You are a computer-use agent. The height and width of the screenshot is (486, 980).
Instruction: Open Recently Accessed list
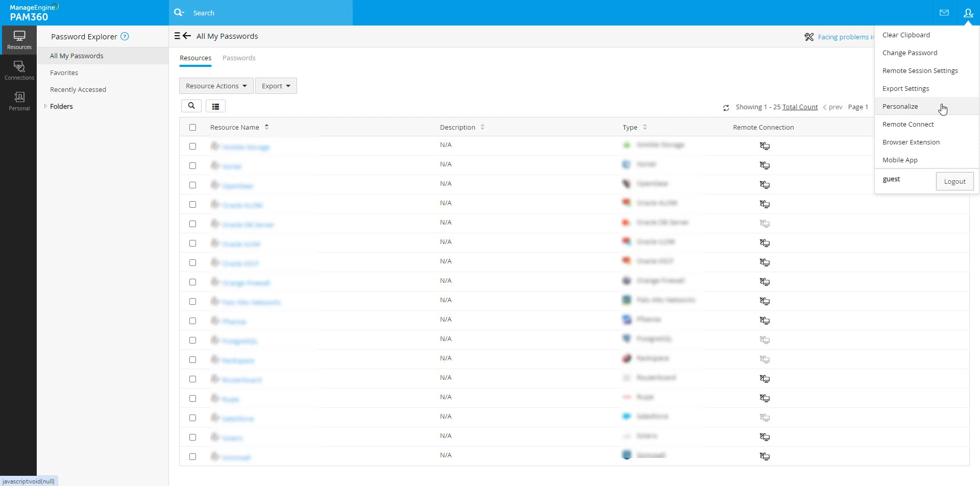click(78, 89)
